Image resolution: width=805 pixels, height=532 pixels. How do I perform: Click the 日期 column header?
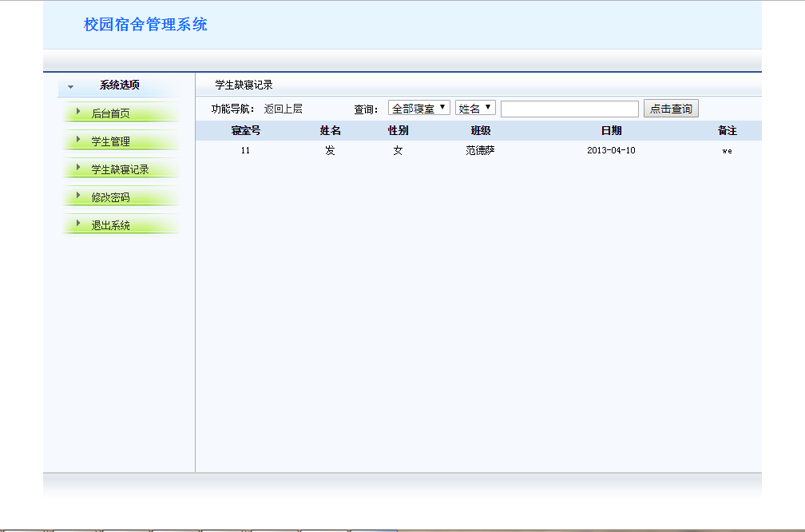(611, 130)
